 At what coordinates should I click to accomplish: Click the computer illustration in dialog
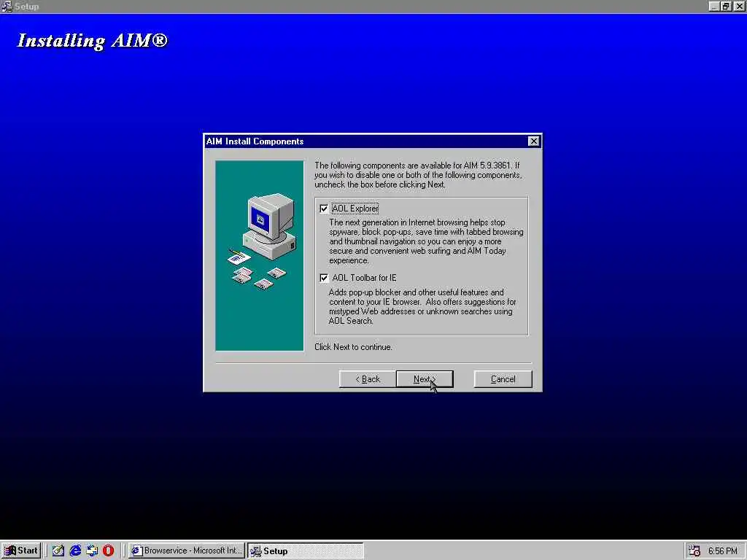pyautogui.click(x=259, y=255)
